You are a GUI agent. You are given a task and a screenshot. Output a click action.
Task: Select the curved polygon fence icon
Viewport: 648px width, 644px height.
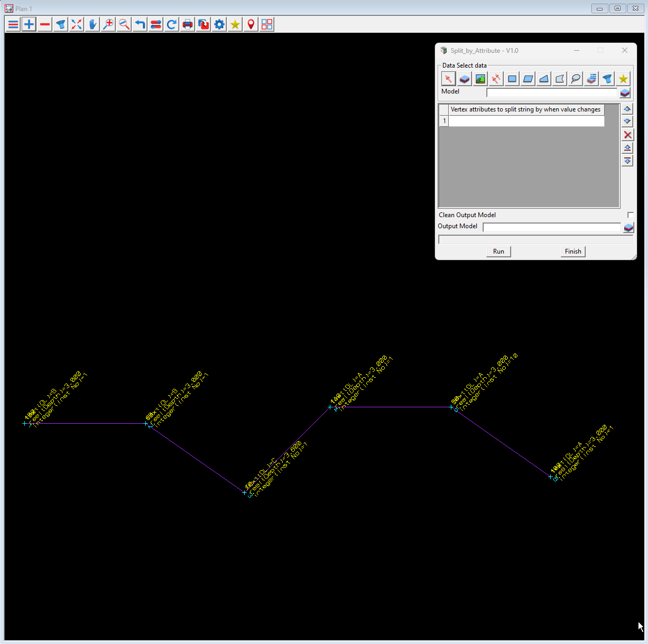tap(559, 79)
